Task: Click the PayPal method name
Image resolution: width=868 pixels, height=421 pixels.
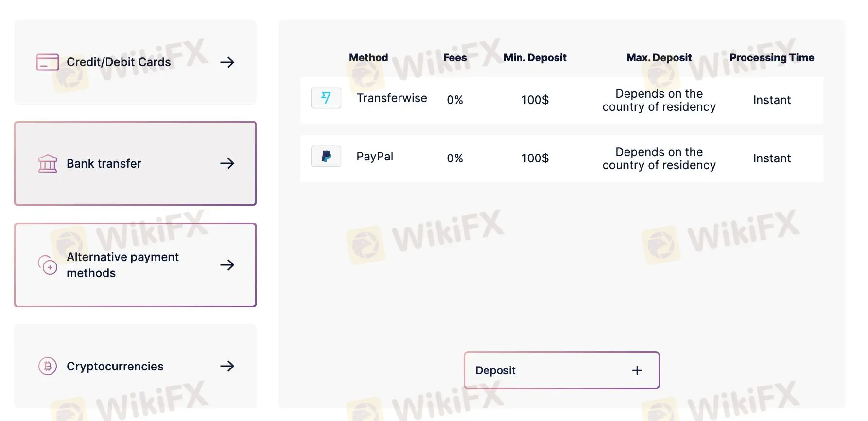Action: pos(375,157)
